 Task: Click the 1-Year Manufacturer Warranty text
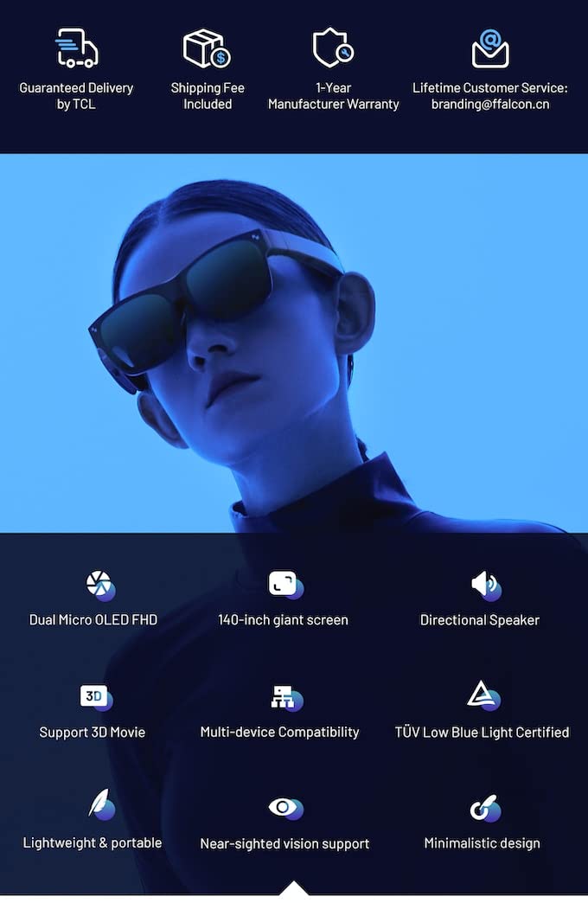tap(333, 96)
